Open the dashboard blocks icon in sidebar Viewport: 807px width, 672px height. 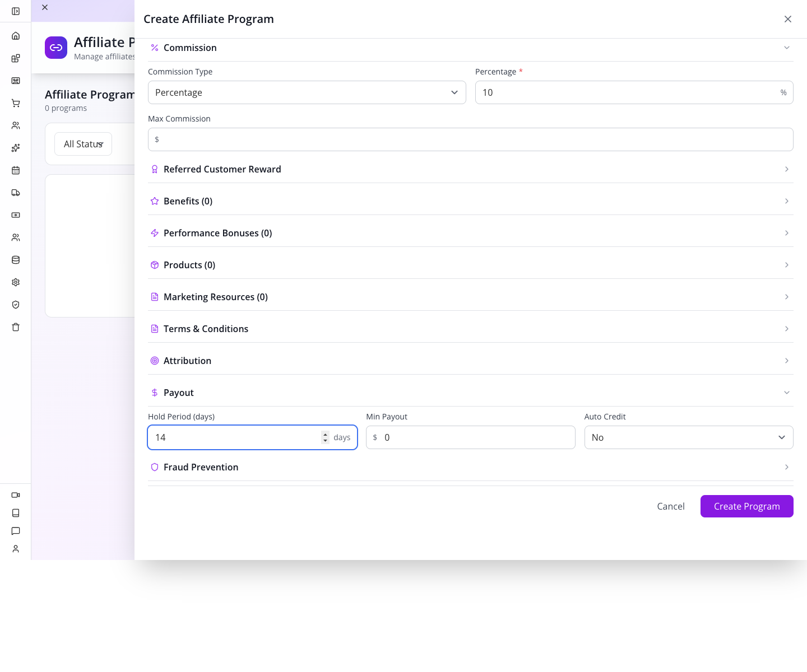16,58
